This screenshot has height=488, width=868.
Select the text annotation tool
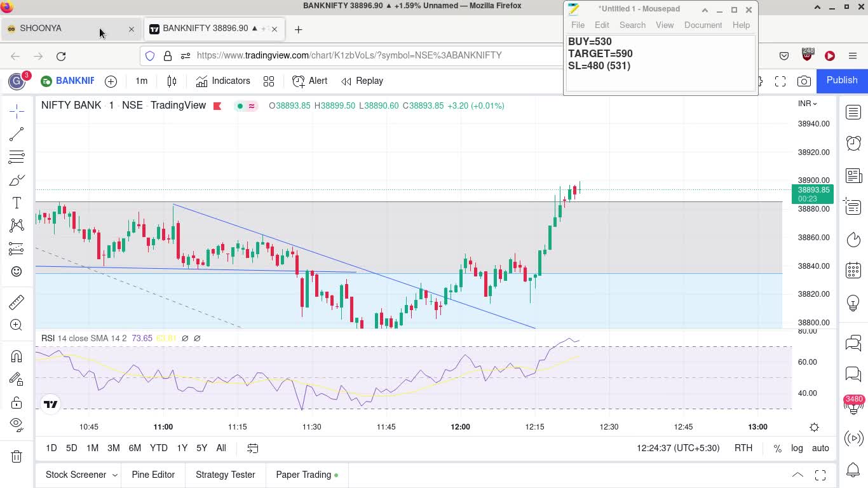(x=17, y=203)
